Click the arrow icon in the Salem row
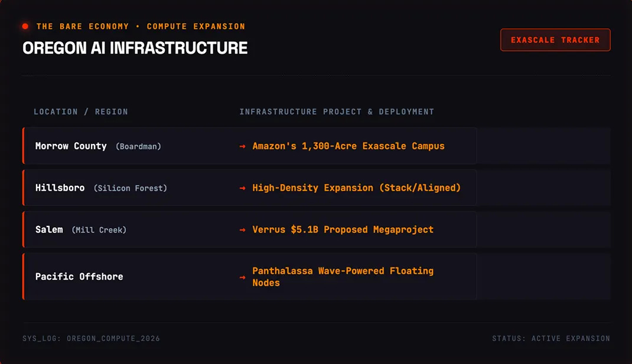The height and width of the screenshot is (364, 632). coord(242,230)
